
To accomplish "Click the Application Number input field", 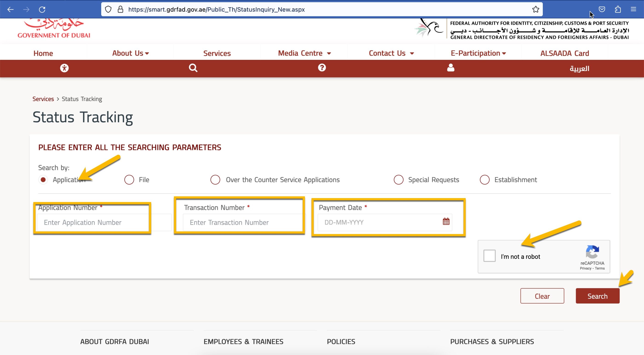I will pos(92,222).
